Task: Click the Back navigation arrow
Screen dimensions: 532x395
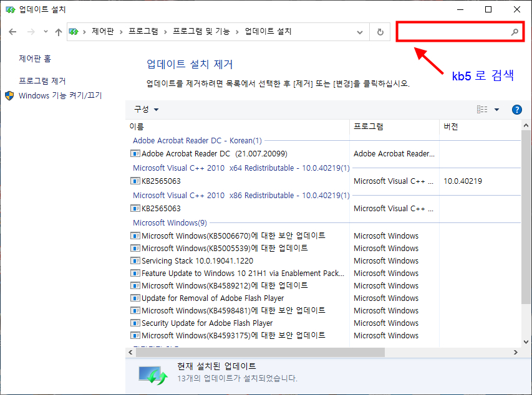Action: pyautogui.click(x=12, y=32)
